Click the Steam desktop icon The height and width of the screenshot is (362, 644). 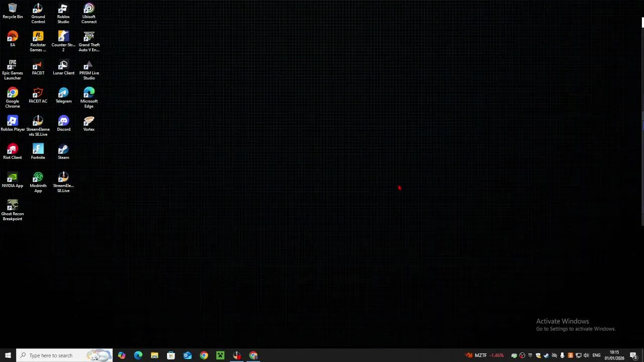(x=63, y=152)
